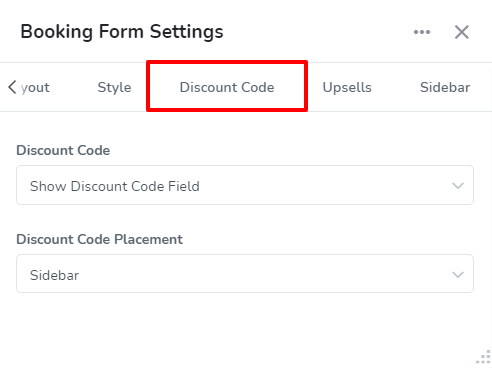This screenshot has width=492, height=368.
Task: Click the chevron arrow on the Placement dropdown
Action: point(458,275)
